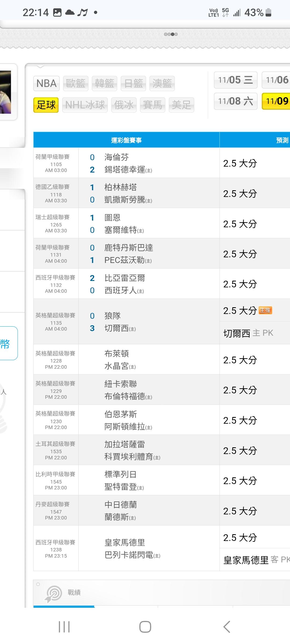Tap the gallery notification icon
Viewport: 290px width, 644px height.
57,12
